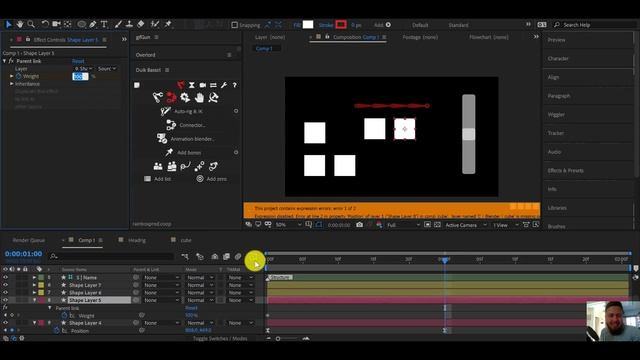Select the Rotation tool
The image size is (640, 360).
click(45, 24)
